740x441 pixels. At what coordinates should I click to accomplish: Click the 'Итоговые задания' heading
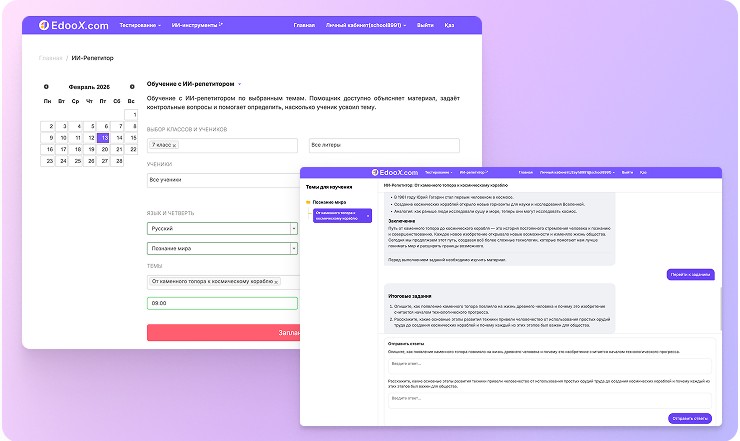[x=409, y=296]
